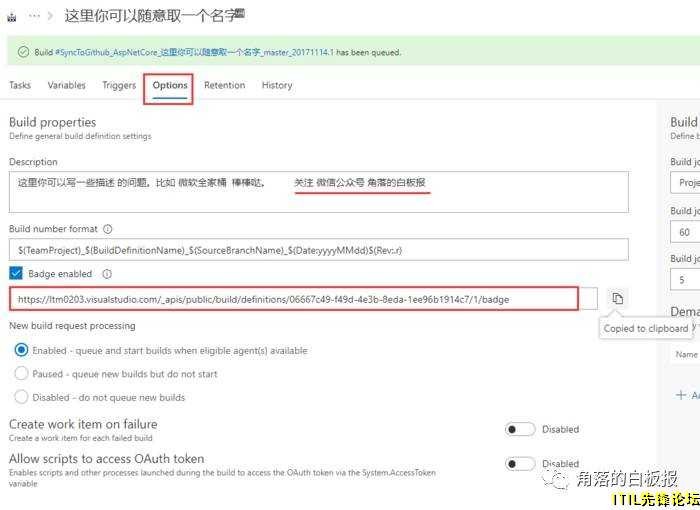Image resolution: width=700 pixels, height=510 pixels.
Task: Toggle Allow scripts to access OAuth token
Action: 520,464
